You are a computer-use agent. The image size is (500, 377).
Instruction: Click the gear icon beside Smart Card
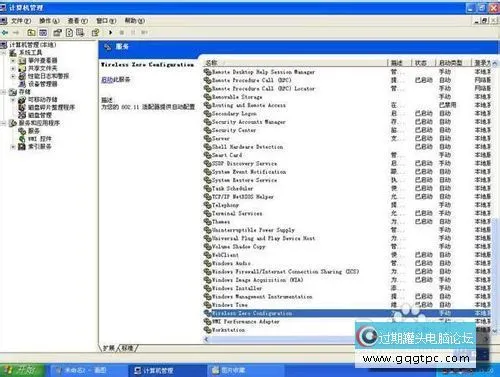click(207, 155)
